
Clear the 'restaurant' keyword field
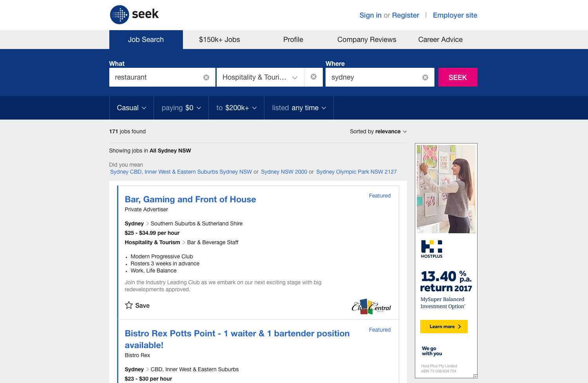click(x=206, y=78)
